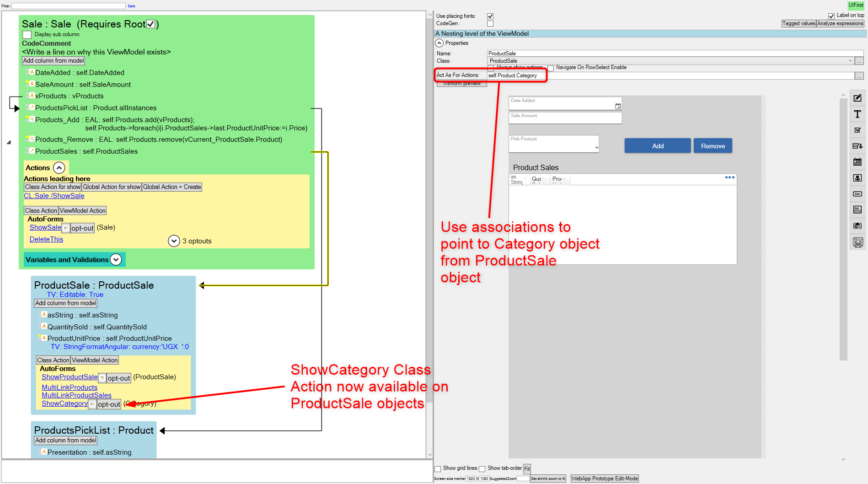
Task: Uncheck the Requires Root checkbox
Action: click(150, 24)
